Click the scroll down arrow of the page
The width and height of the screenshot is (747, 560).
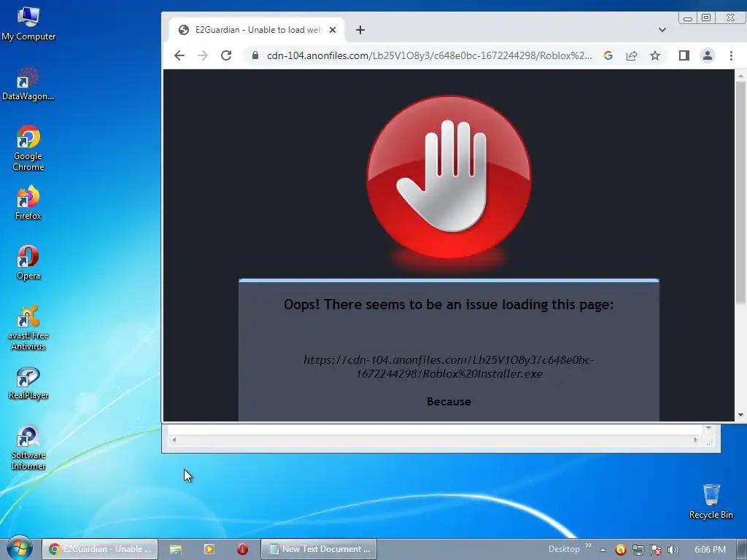coord(740,415)
